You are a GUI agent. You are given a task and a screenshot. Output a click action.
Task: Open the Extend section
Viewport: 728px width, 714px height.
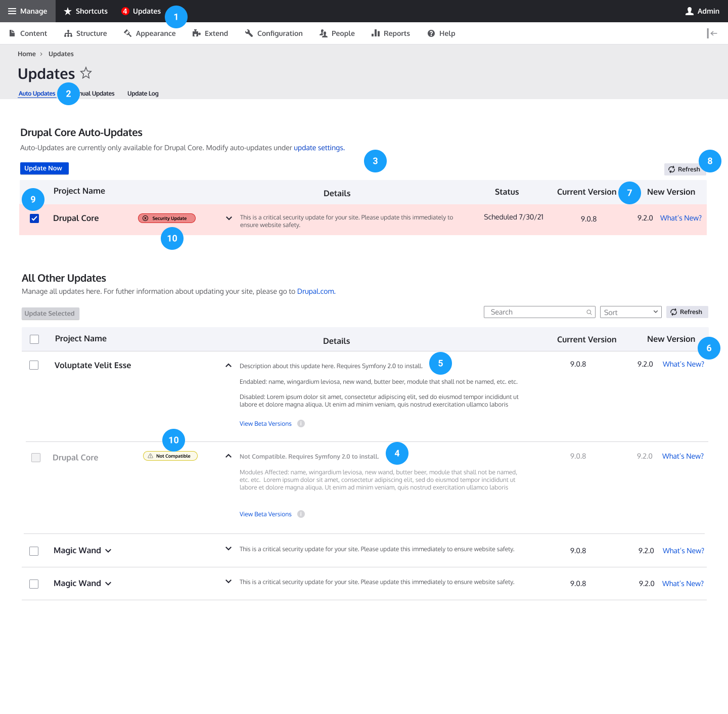pyautogui.click(x=210, y=33)
